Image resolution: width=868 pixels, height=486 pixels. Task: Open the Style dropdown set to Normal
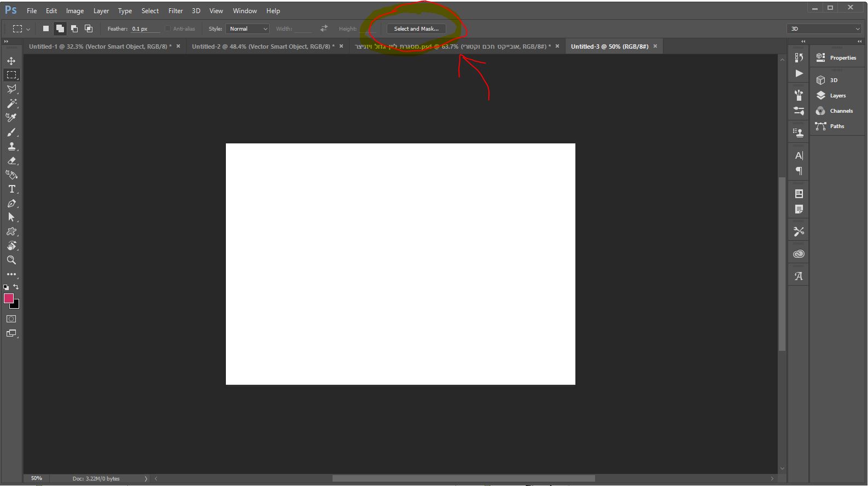coord(248,29)
